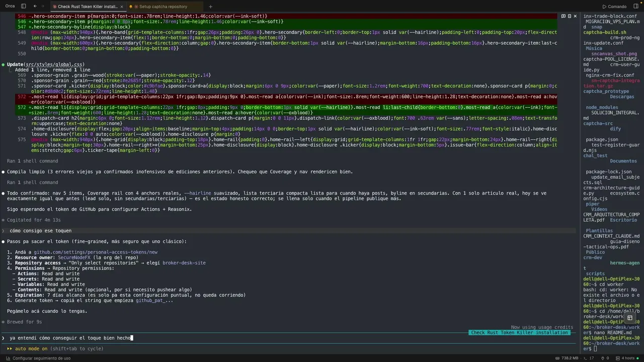Click diff line 572 removed in red
This screenshot has width=644, height=362.
tap(287, 99)
